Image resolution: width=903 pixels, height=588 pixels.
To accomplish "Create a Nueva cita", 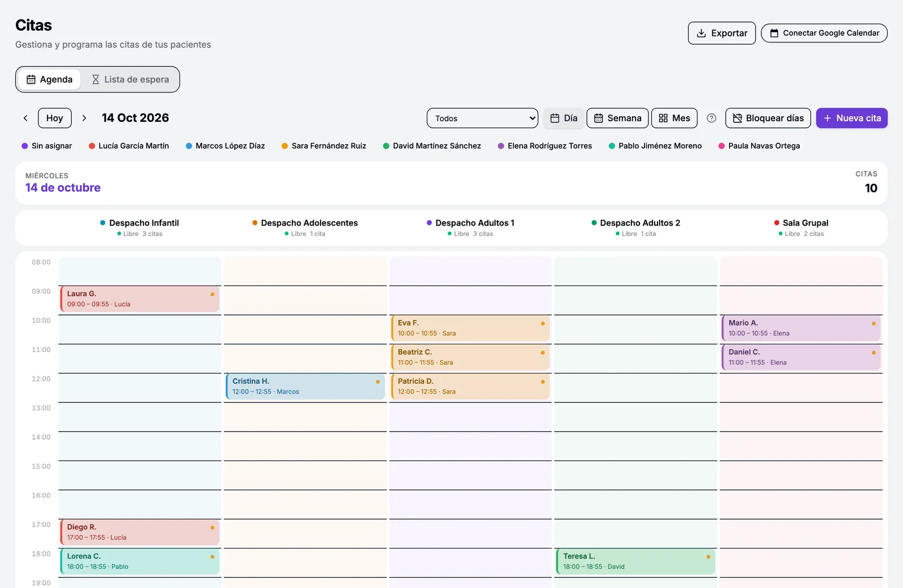I will (x=852, y=118).
